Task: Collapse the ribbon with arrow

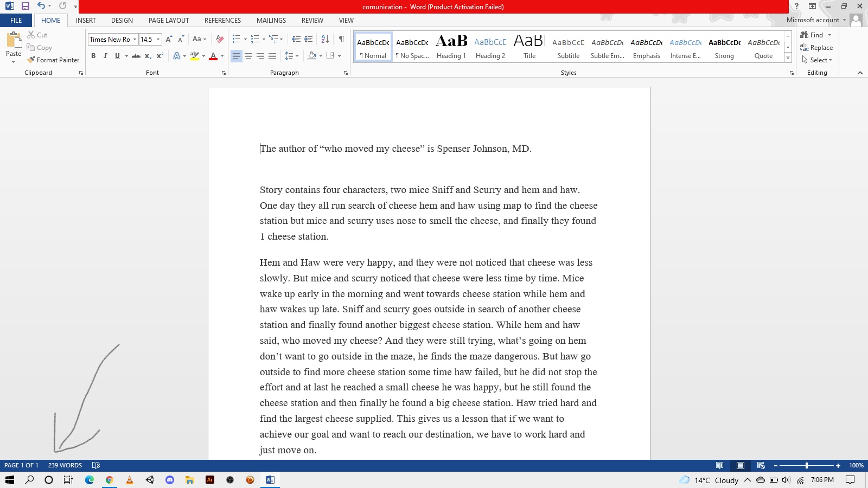Action: click(860, 73)
